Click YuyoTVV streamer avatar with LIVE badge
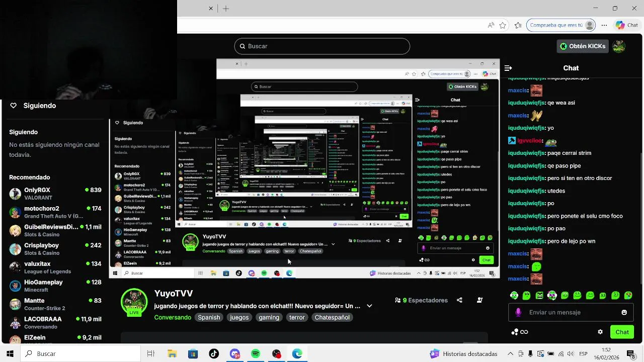644x362 pixels. (x=134, y=302)
